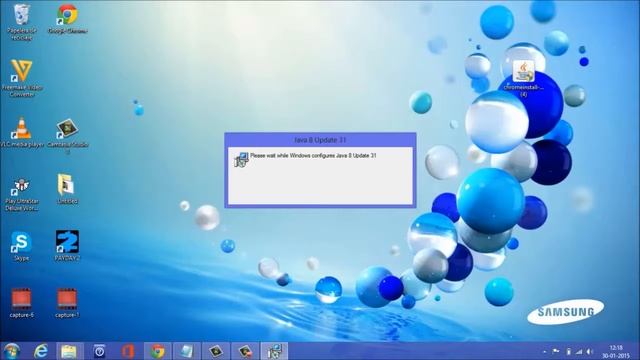The width and height of the screenshot is (640, 360).
Task: Select the Freemake Video Converter shortcut
Action: pyautogui.click(x=22, y=78)
